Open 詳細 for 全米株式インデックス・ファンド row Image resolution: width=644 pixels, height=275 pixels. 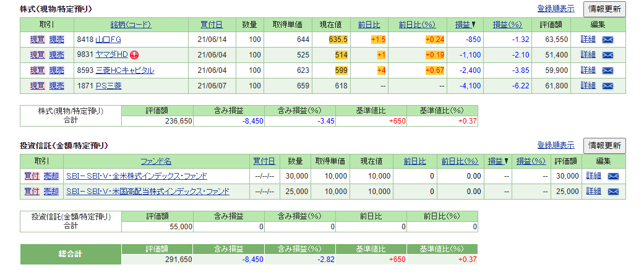coord(593,176)
